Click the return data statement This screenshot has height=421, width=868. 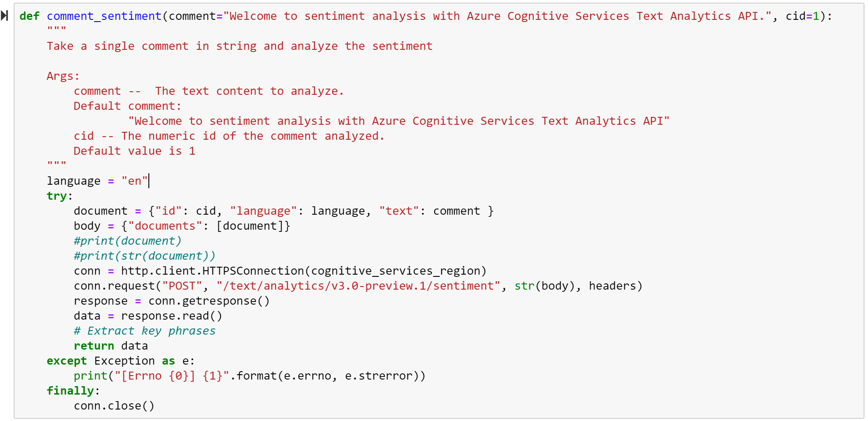click(111, 346)
